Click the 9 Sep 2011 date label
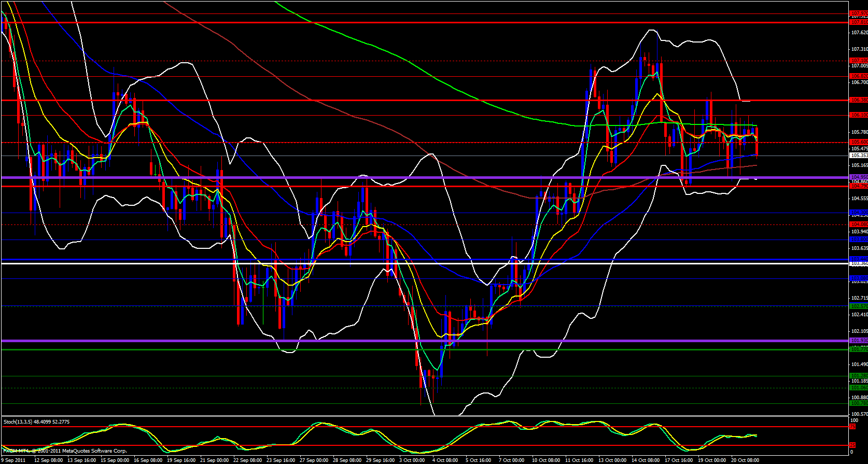The width and height of the screenshot is (868, 464). 13,460
